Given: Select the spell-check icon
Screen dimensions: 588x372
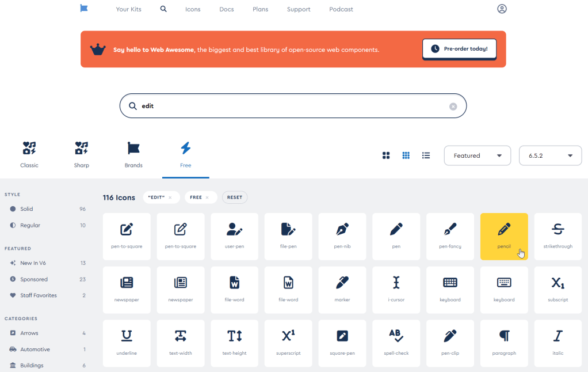Looking at the screenshot, I should point(396,343).
